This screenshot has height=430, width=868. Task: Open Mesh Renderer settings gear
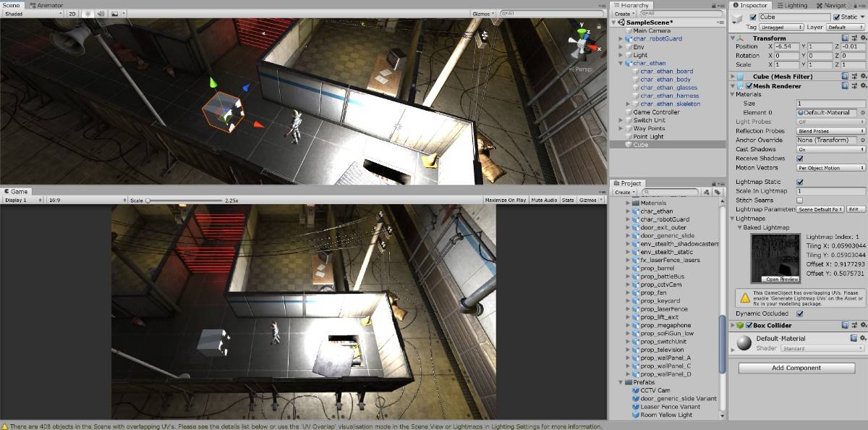coord(862,85)
